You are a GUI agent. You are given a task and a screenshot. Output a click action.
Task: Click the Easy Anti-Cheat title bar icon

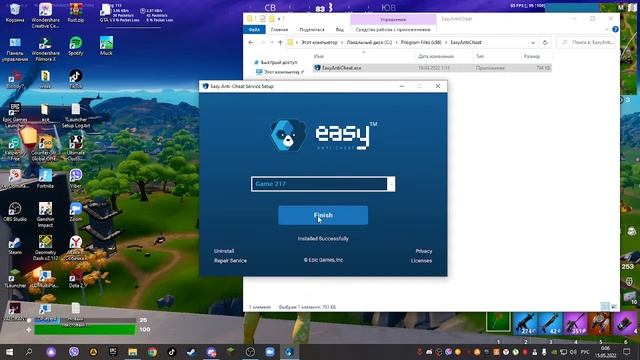205,86
